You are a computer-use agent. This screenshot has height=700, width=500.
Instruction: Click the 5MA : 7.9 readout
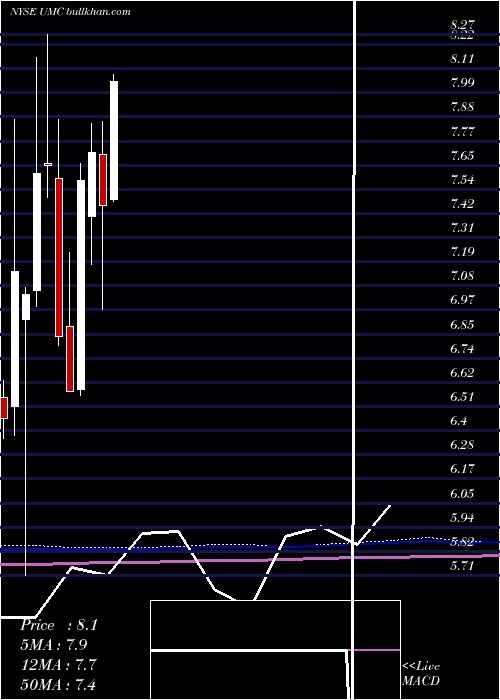[x=53, y=645]
